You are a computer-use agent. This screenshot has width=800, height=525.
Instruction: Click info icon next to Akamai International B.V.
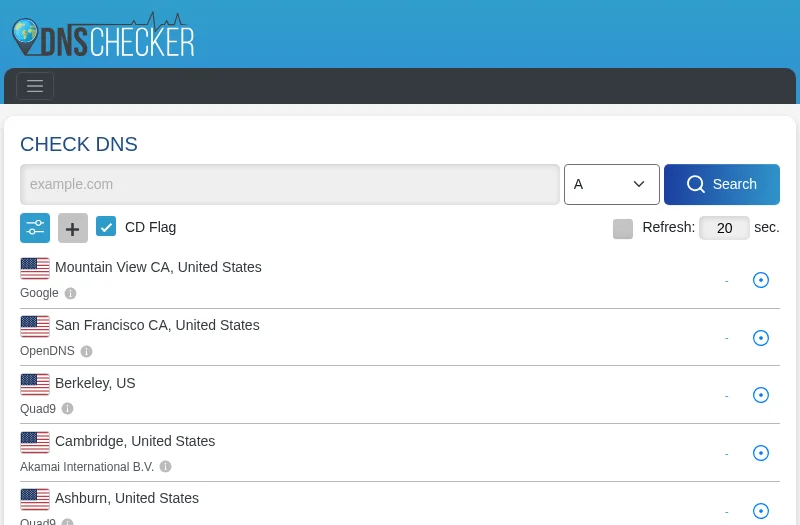[165, 466]
